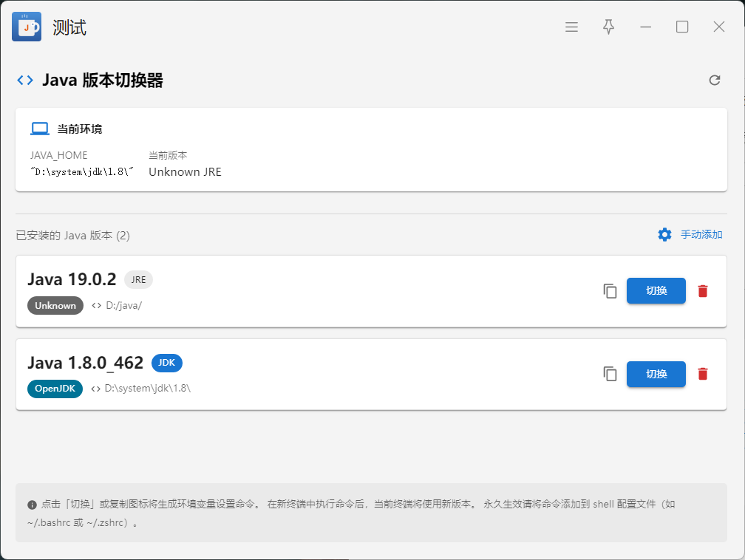Click the 手动添加 link

pos(701,235)
